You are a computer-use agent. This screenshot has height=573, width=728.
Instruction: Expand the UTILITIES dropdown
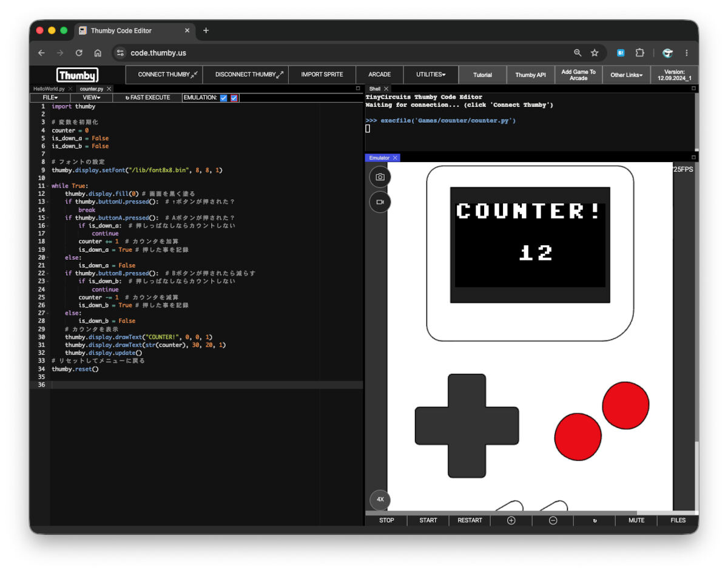tap(431, 75)
